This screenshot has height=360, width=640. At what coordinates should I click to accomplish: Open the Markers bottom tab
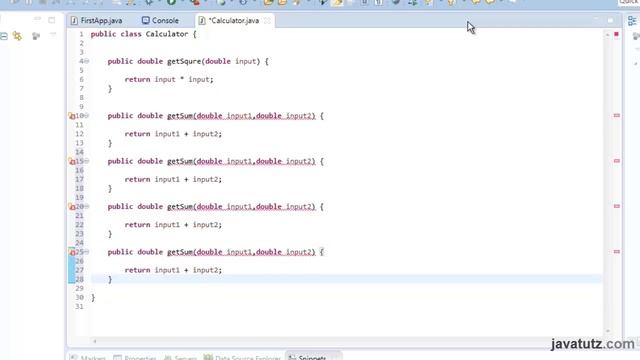pyautogui.click(x=88, y=357)
